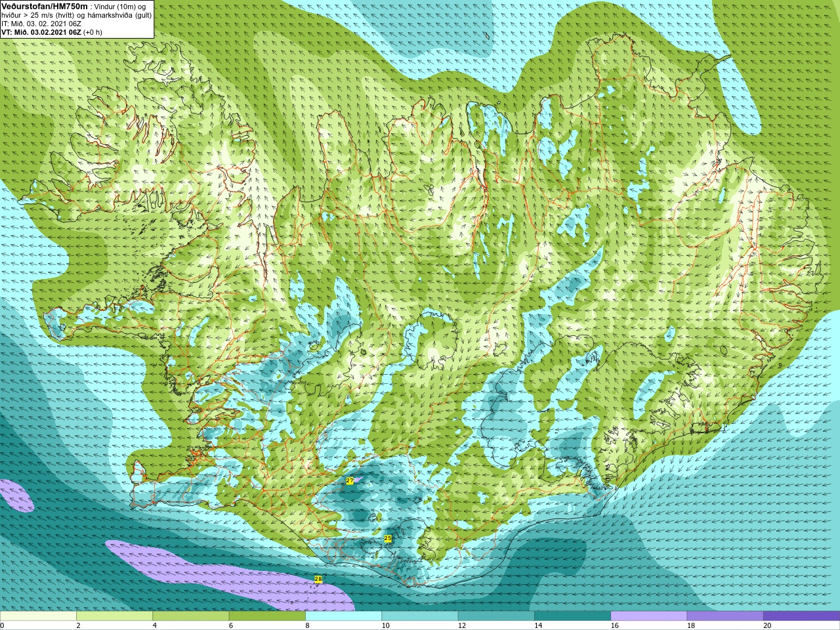840x630 pixels.
Task: Pick the pale cream 0–2 scale swatch
Action: (38, 616)
